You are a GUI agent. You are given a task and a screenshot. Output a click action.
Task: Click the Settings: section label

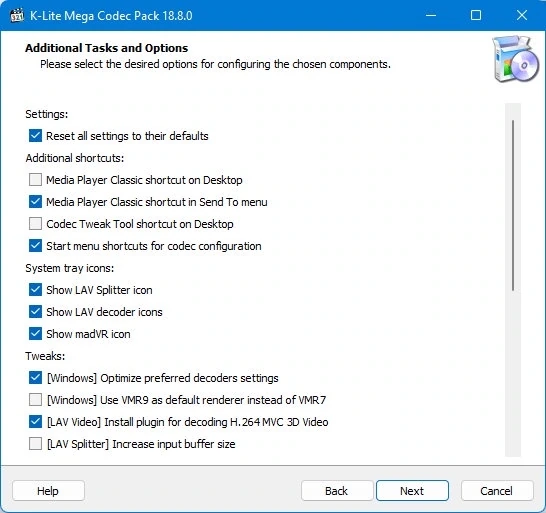(47, 114)
